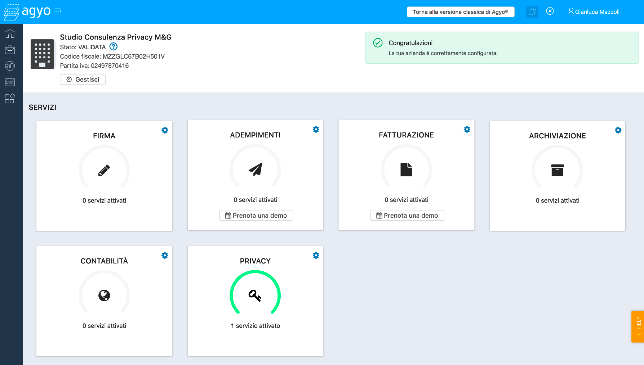Open settings gear on FIRMA card
The height and width of the screenshot is (365, 644).
coord(165,130)
